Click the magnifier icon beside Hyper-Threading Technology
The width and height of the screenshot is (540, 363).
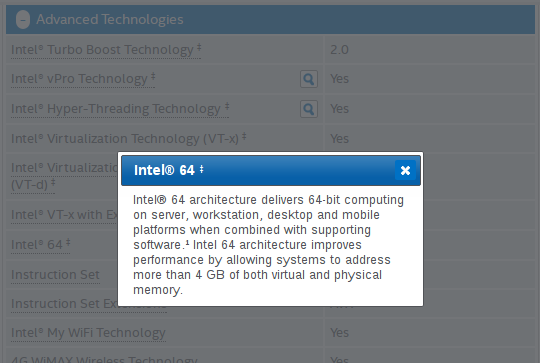pos(309,109)
